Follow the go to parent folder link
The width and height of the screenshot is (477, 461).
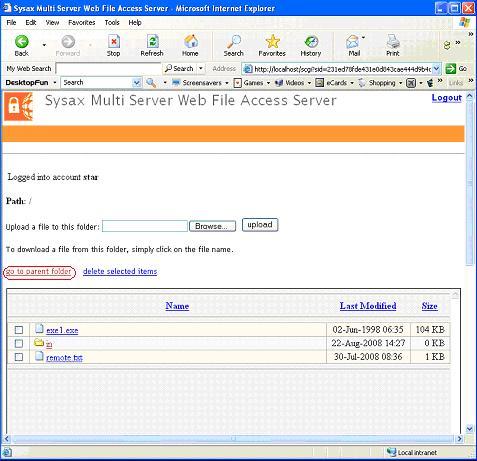coord(39,272)
